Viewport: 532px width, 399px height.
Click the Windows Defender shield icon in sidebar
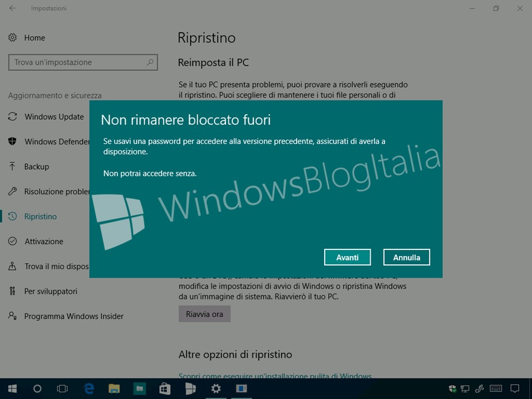tap(13, 141)
